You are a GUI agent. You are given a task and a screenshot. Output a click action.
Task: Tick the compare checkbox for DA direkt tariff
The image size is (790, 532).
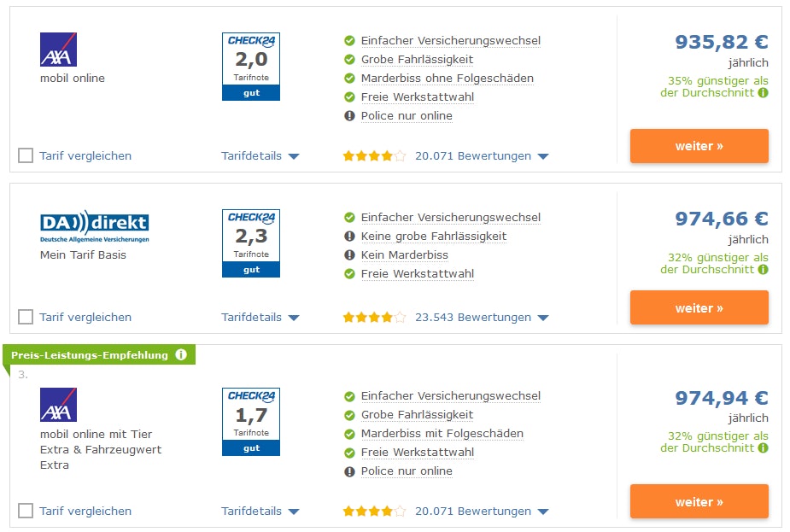pyautogui.click(x=26, y=317)
